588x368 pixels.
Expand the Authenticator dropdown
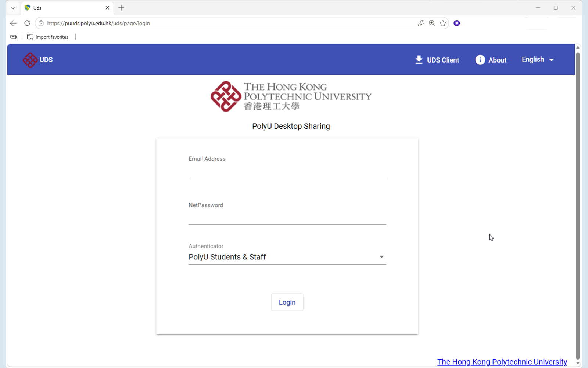[287, 257]
